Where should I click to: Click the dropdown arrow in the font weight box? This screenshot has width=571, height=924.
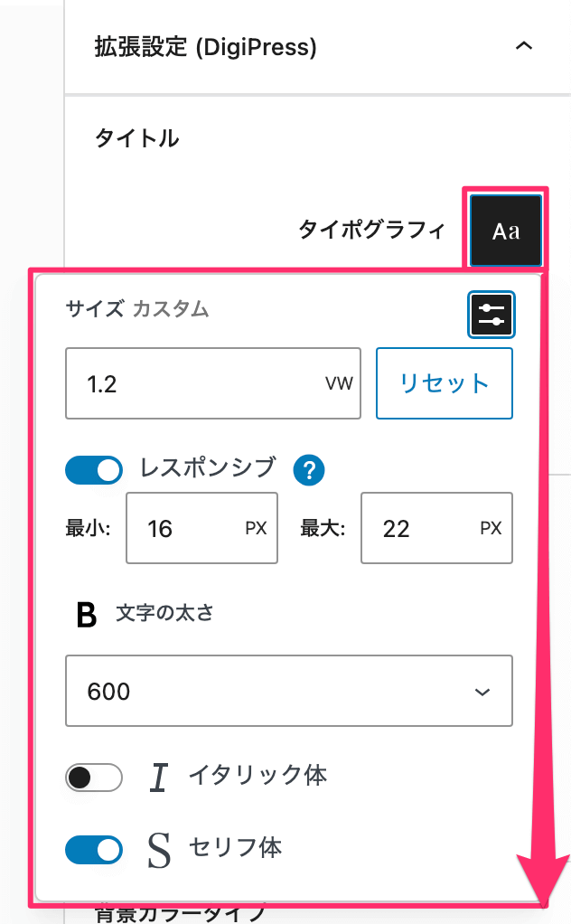(x=482, y=692)
